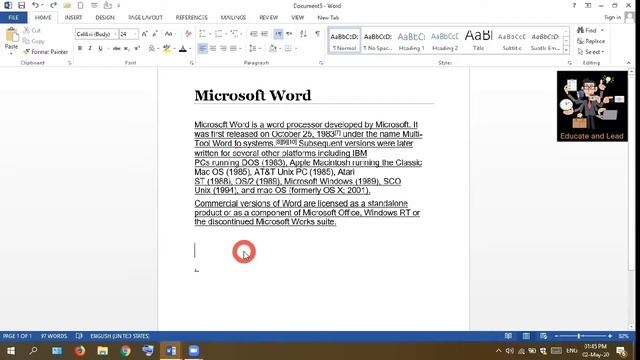Switch to Read Mode view icon
The image size is (640, 360).
(x=508, y=336)
